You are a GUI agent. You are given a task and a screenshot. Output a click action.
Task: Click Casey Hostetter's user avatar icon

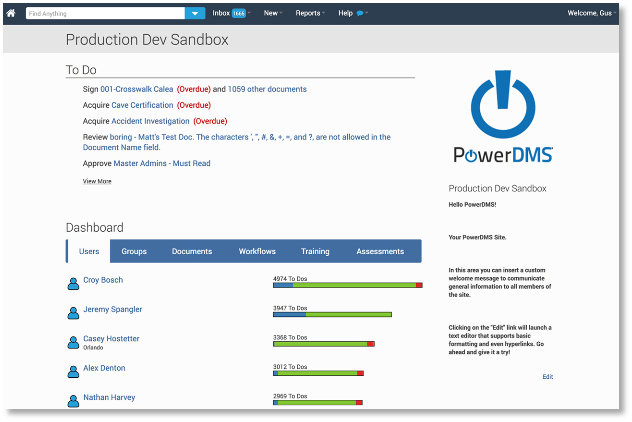(x=73, y=342)
